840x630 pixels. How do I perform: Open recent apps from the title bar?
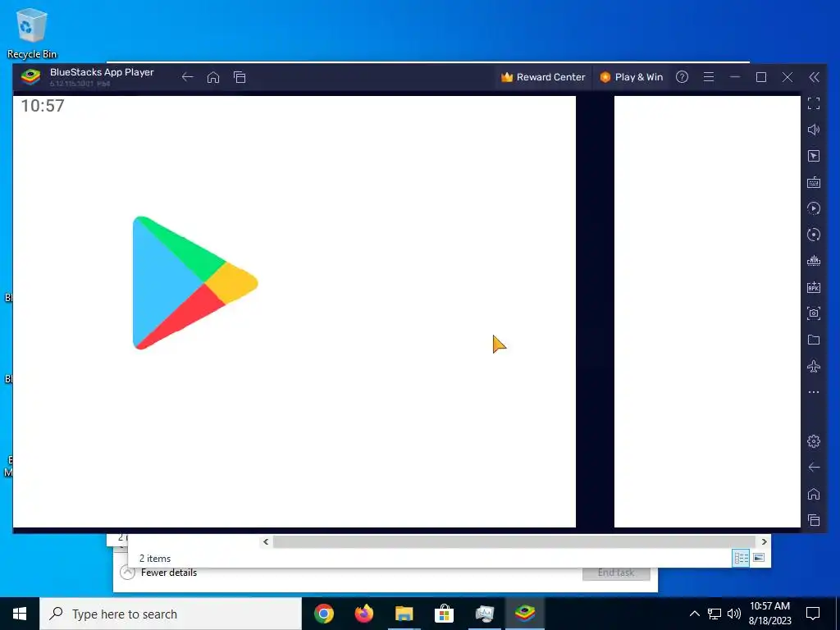[x=240, y=77]
